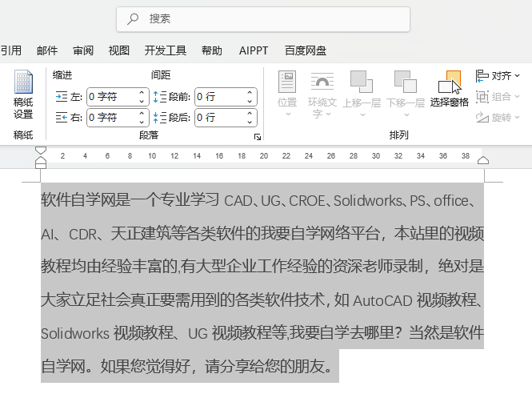Open the 引用 references tab
The width and height of the screenshot is (532, 418).
tap(11, 50)
